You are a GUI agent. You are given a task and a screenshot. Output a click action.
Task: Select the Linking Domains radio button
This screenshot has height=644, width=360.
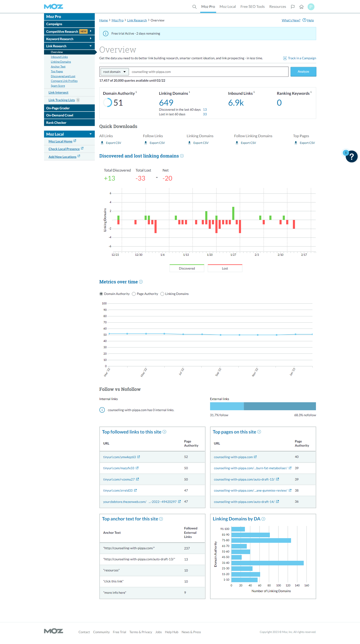point(162,294)
